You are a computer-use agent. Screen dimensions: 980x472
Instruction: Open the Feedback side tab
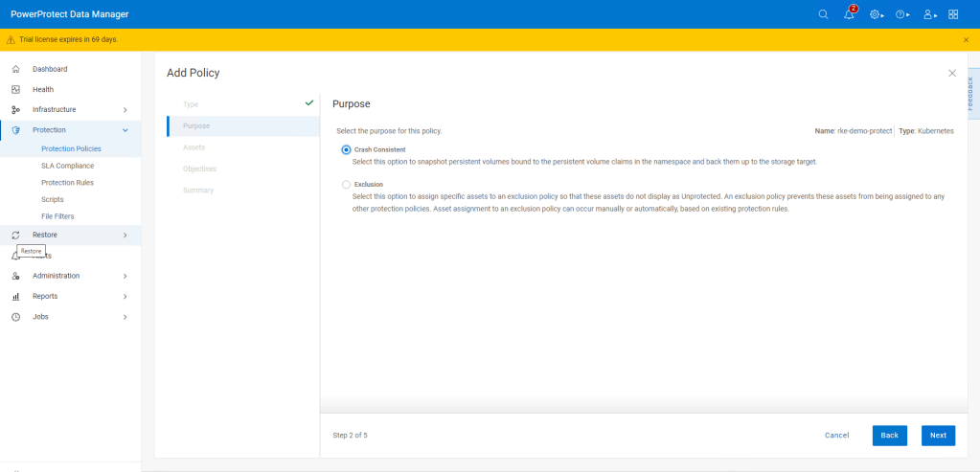tap(970, 93)
